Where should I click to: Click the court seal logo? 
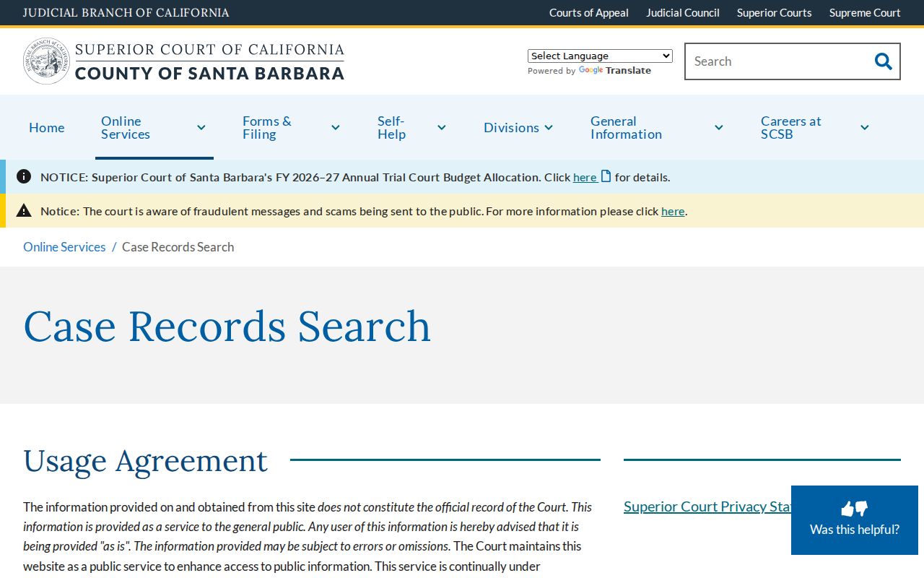pyautogui.click(x=47, y=61)
